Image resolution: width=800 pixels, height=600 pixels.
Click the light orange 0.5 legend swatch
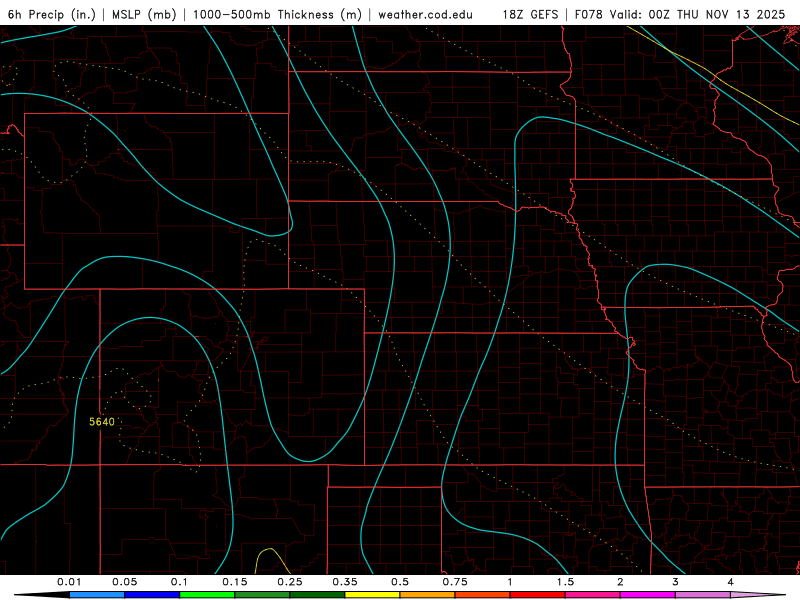[428, 595]
